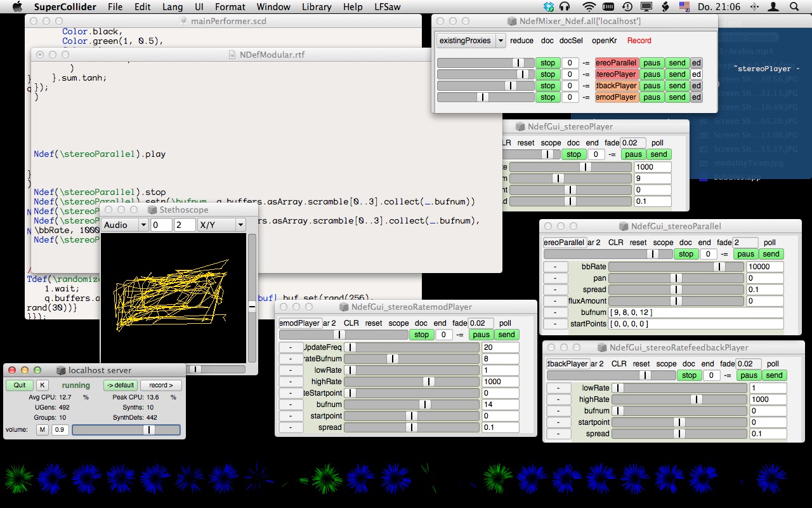
Task: Click docSel in the NdefMixer window
Action: click(x=571, y=41)
